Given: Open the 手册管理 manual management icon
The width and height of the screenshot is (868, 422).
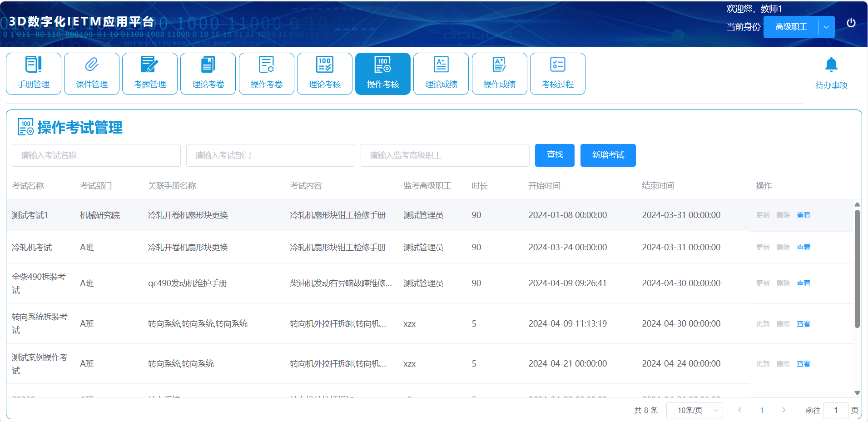Looking at the screenshot, I should pos(34,65).
